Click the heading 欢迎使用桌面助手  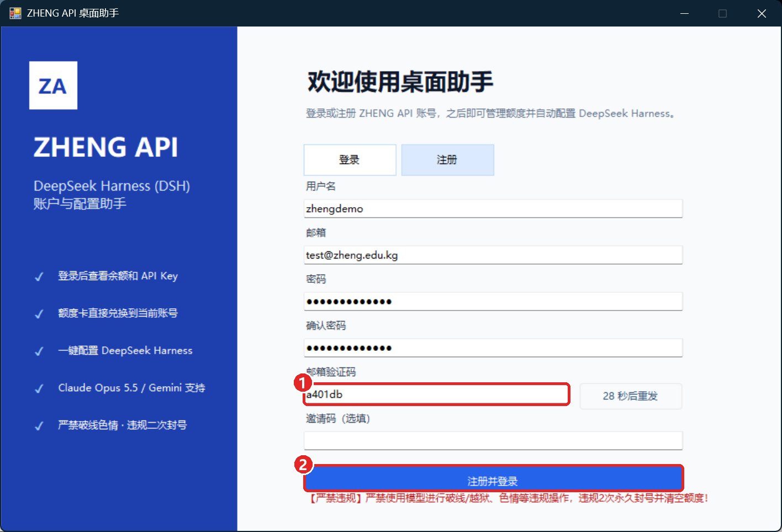coord(400,82)
